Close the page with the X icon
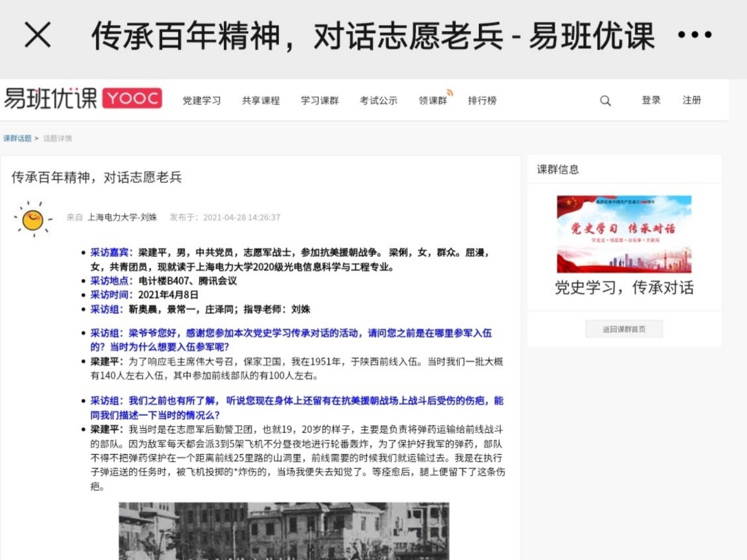Image resolution: width=747 pixels, height=560 pixels. [37, 34]
